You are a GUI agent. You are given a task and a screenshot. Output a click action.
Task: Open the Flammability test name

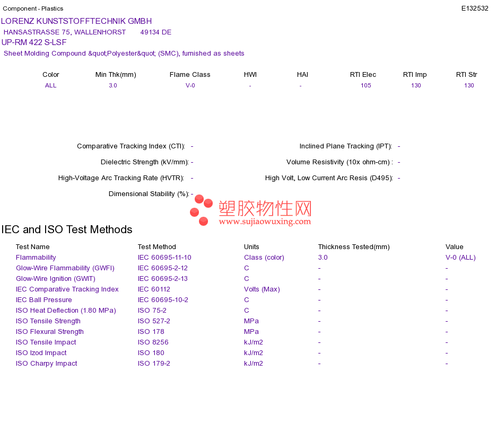pyautogui.click(x=36, y=257)
